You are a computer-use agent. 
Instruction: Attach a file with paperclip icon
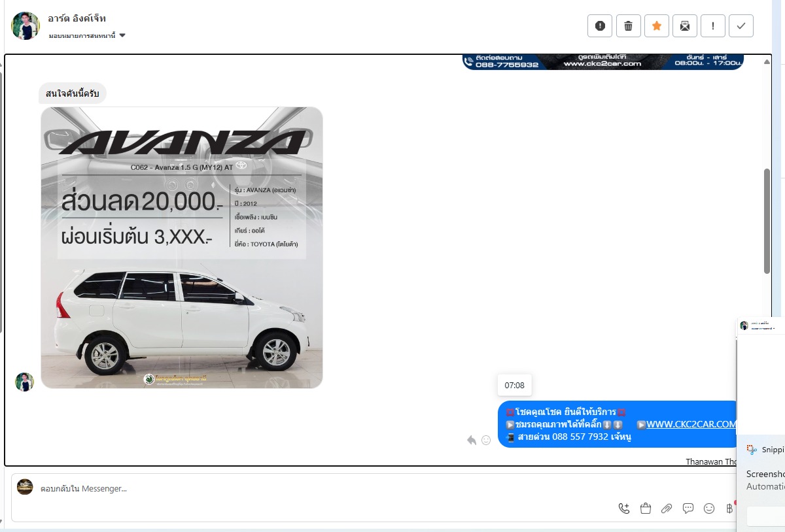pyautogui.click(x=667, y=508)
